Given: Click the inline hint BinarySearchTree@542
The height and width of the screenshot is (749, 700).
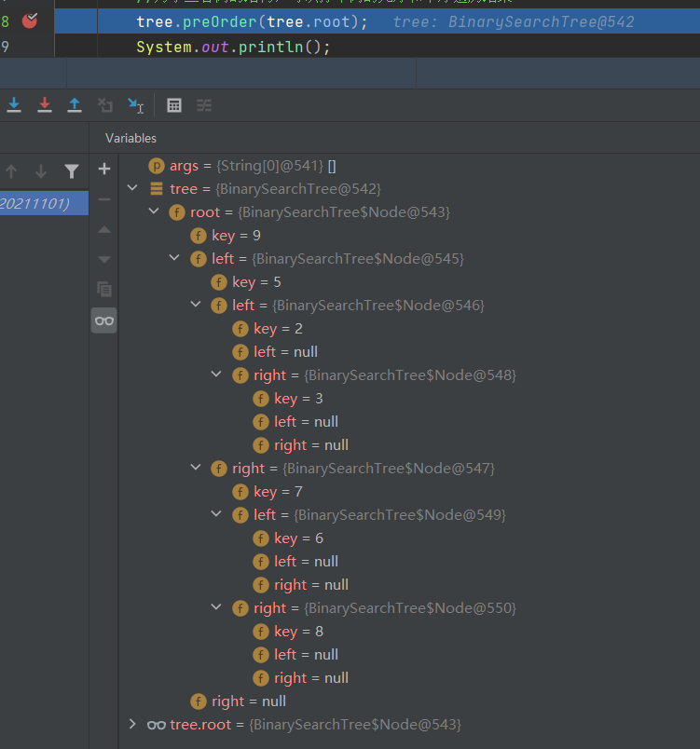Looking at the screenshot, I should 541,21.
